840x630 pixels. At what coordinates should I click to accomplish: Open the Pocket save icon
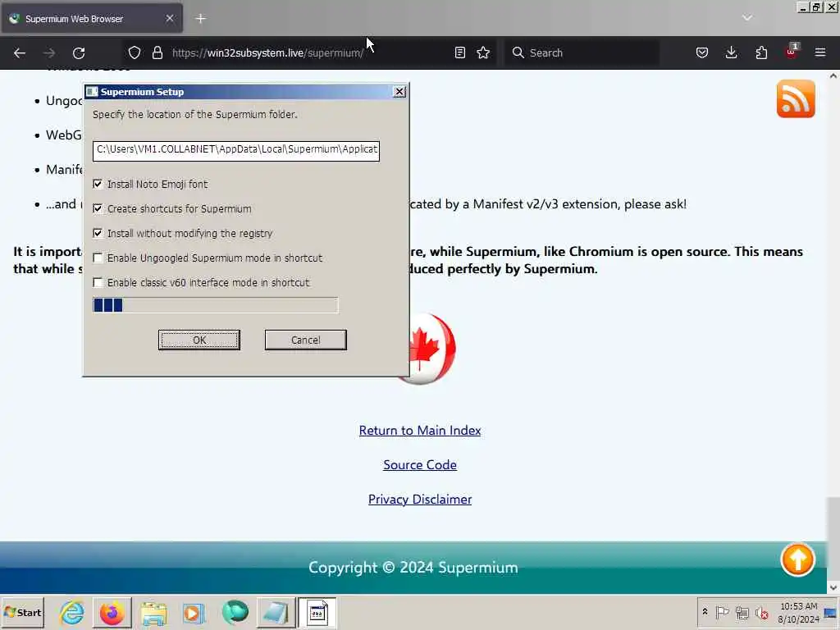click(x=702, y=53)
